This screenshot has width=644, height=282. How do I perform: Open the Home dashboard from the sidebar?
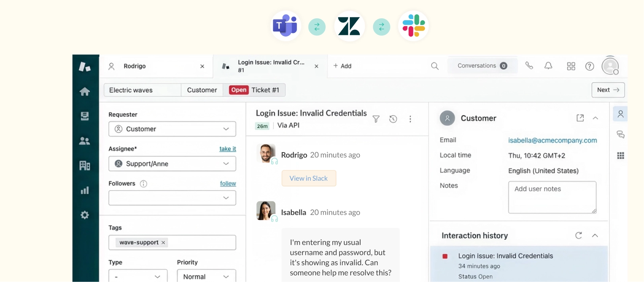pos(85,91)
